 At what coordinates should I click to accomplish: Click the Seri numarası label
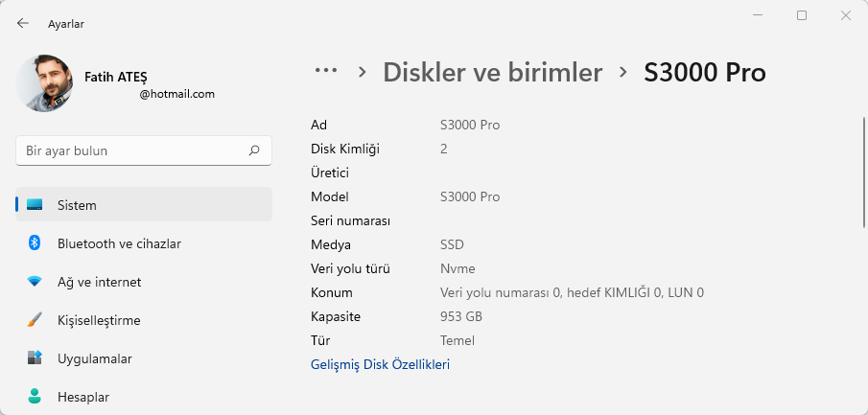pos(350,220)
